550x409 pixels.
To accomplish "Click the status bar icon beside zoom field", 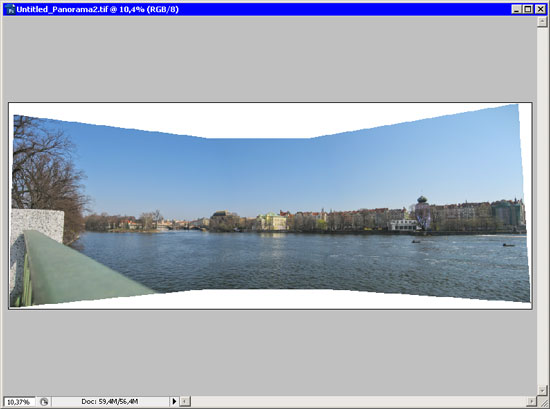I will pos(44,402).
